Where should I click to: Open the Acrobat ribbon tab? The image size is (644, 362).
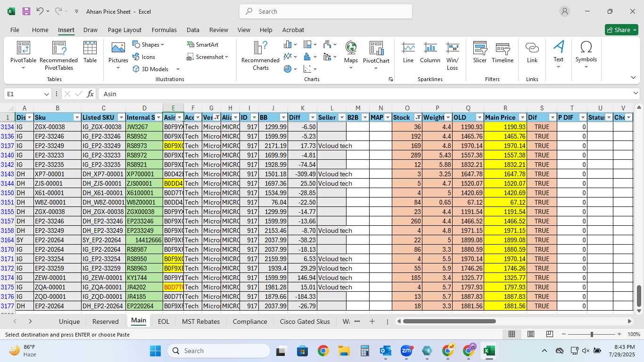coord(293,30)
